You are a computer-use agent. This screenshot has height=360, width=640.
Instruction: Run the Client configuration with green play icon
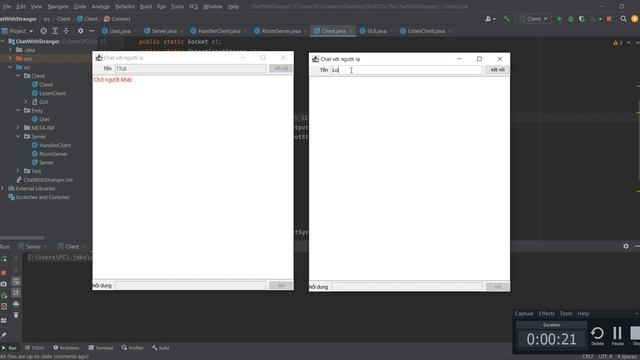click(560, 19)
